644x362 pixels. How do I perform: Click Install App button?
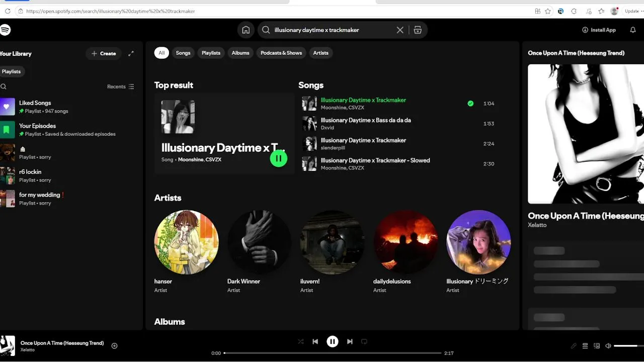pyautogui.click(x=599, y=30)
